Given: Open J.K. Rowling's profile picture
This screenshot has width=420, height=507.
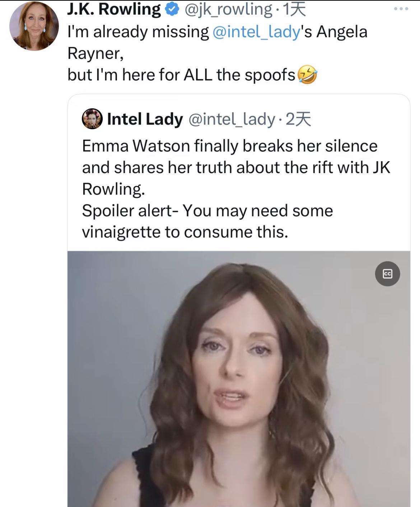Looking at the screenshot, I should click(x=34, y=27).
